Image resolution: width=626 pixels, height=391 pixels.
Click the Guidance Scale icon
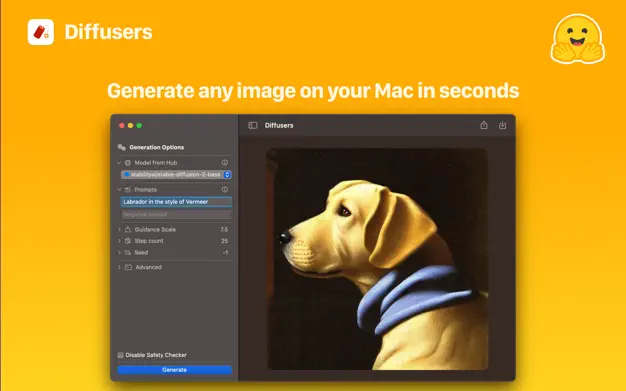(x=128, y=229)
